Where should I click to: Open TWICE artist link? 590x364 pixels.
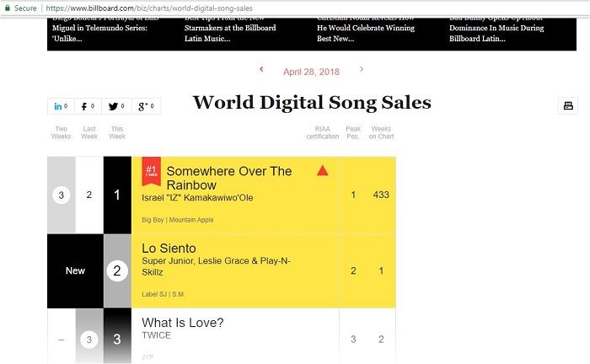pos(156,335)
